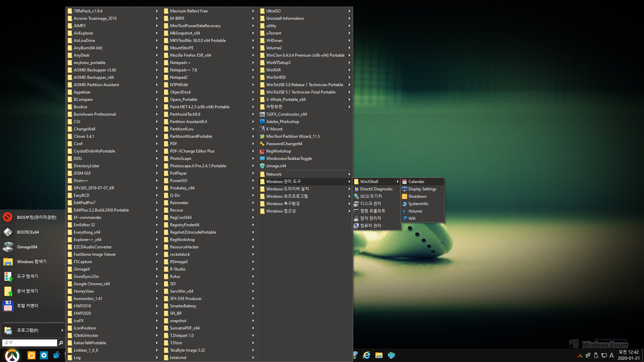Open 문서 탐색기 pinned icon
This screenshot has height=362, width=644.
tap(8, 291)
